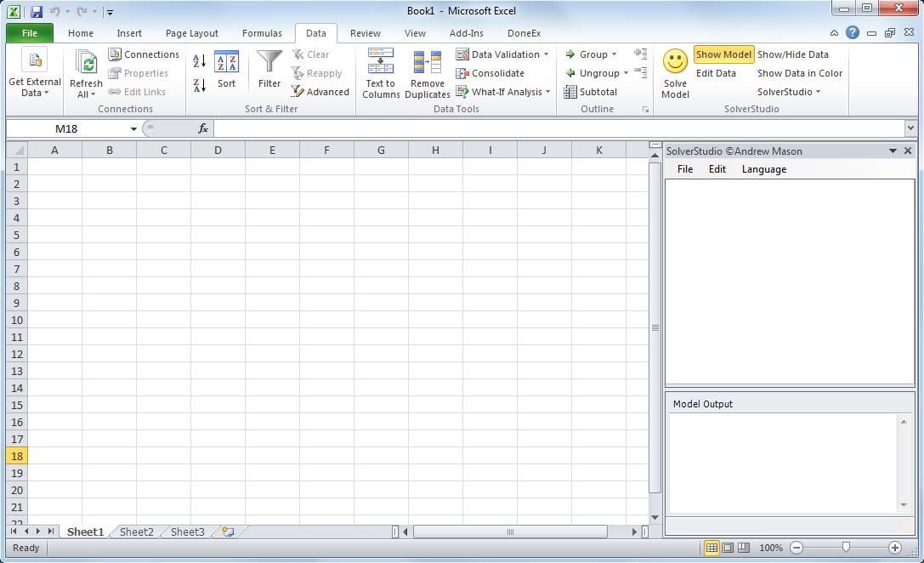Open Microsoft Excel Help icon
Screen dimensions: 924x563
point(852,32)
